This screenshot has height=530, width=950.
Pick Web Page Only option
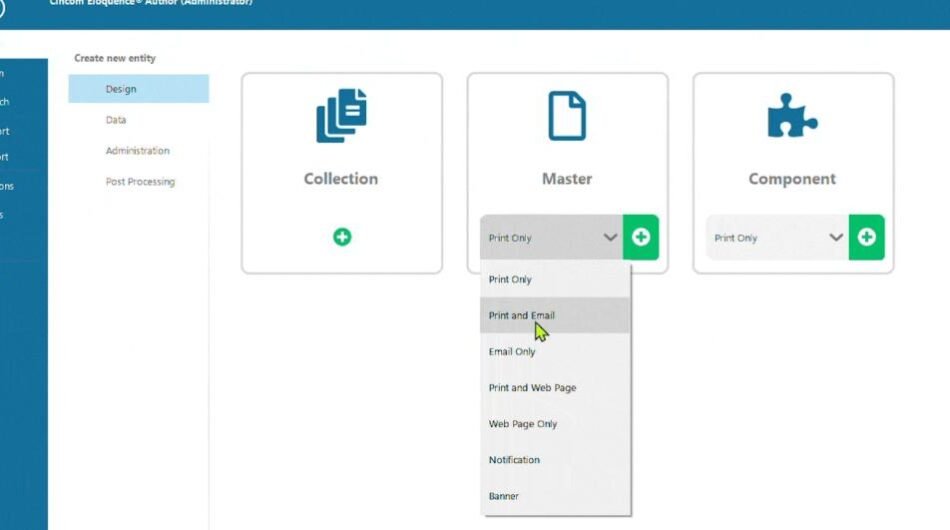pyautogui.click(x=556, y=424)
